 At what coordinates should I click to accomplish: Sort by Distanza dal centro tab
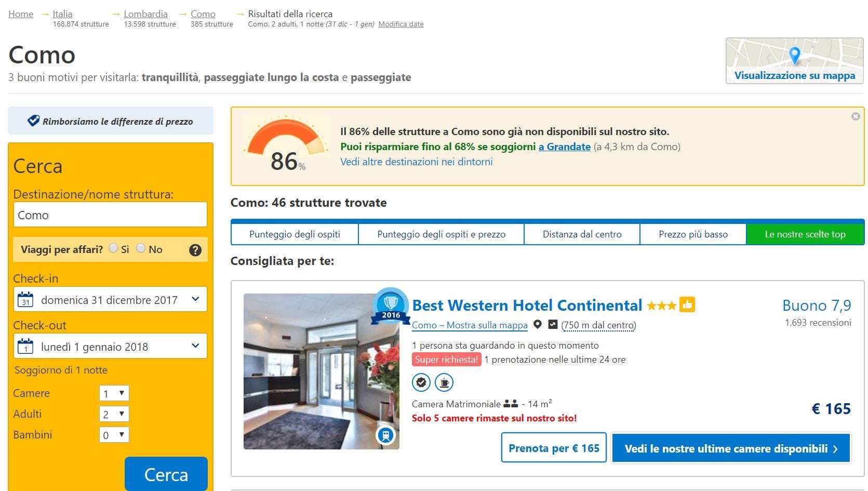[x=582, y=234]
